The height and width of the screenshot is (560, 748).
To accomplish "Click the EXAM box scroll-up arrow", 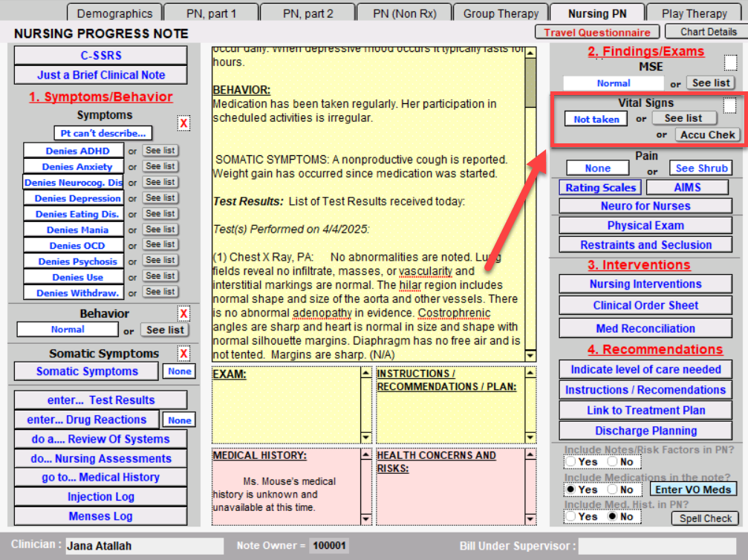I will coord(365,374).
